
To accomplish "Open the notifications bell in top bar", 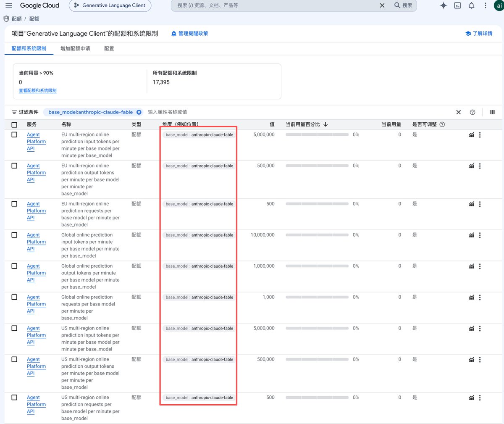I will [x=471, y=5].
